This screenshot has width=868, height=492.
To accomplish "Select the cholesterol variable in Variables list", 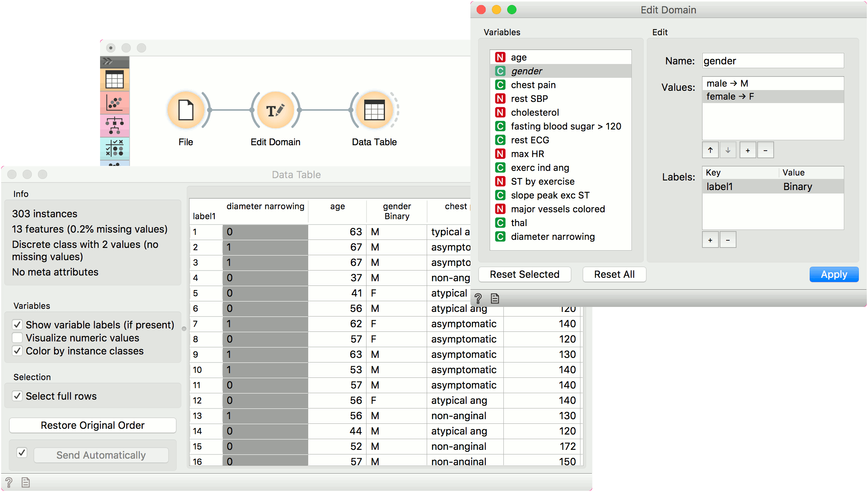I will click(x=535, y=112).
